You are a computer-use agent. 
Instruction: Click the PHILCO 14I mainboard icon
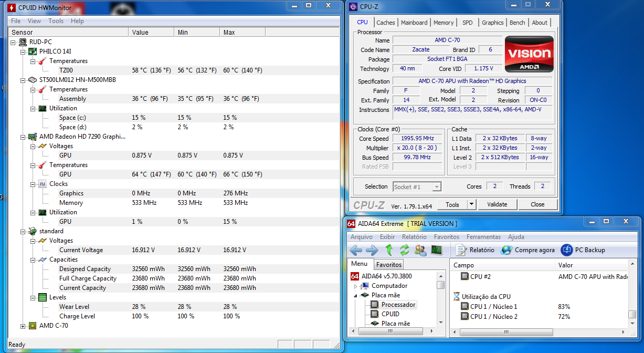(x=33, y=51)
